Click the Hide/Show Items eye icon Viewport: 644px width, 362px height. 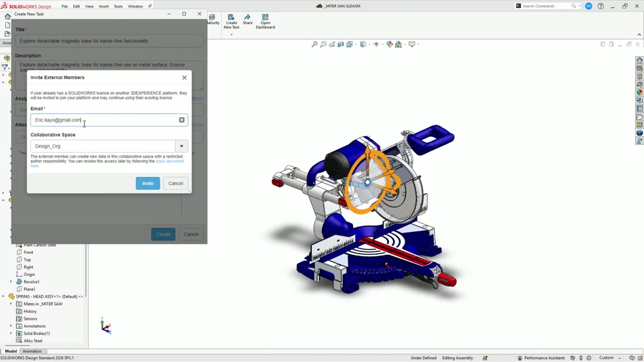pos(376,44)
